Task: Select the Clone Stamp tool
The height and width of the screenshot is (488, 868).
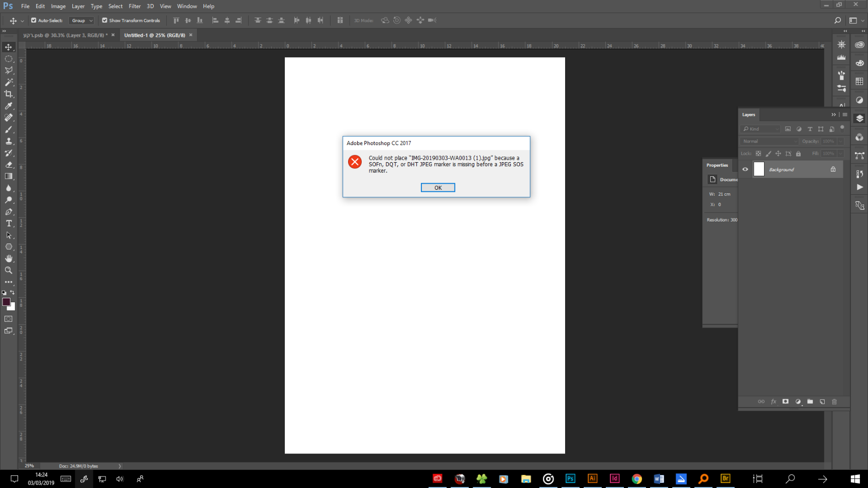Action: [9, 141]
